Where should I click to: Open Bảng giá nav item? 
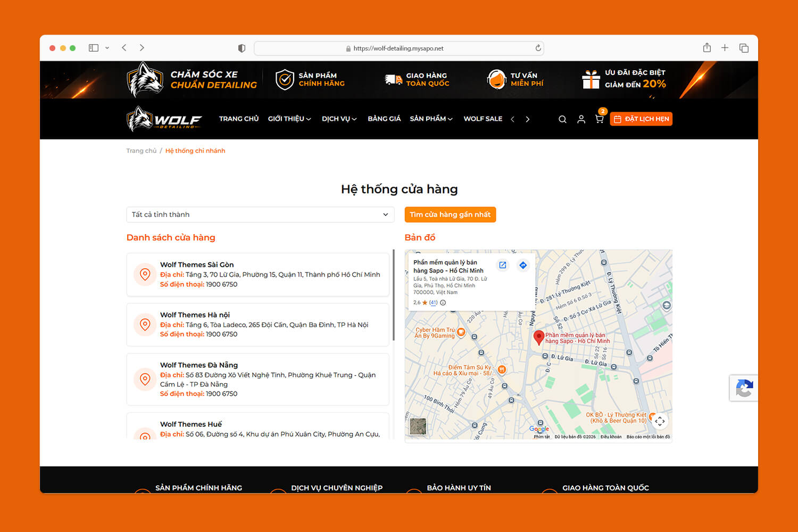(x=384, y=119)
